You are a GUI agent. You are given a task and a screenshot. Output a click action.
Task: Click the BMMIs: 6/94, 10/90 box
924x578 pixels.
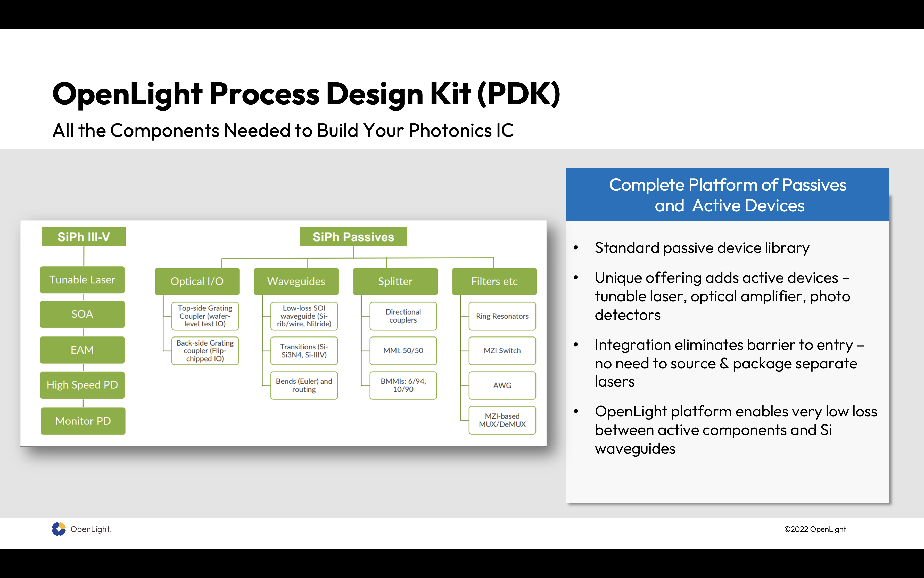(403, 385)
